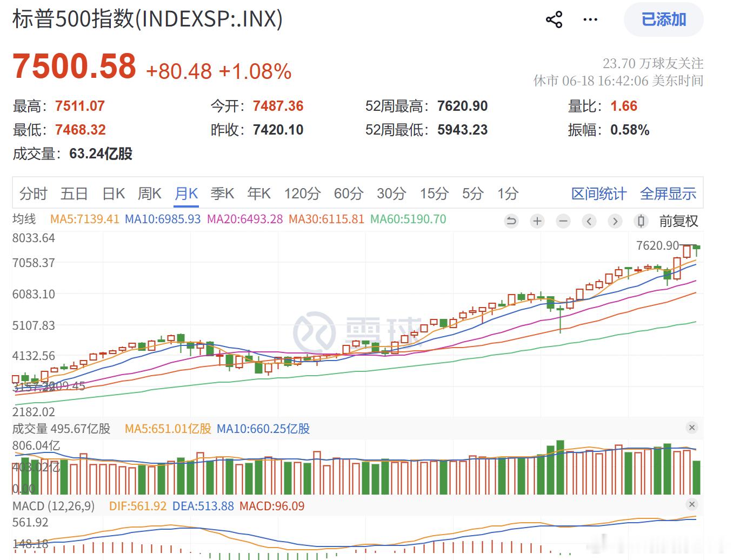Pan chart right with the right chevron
Viewport: 733px width, 560px height.
tap(615, 221)
